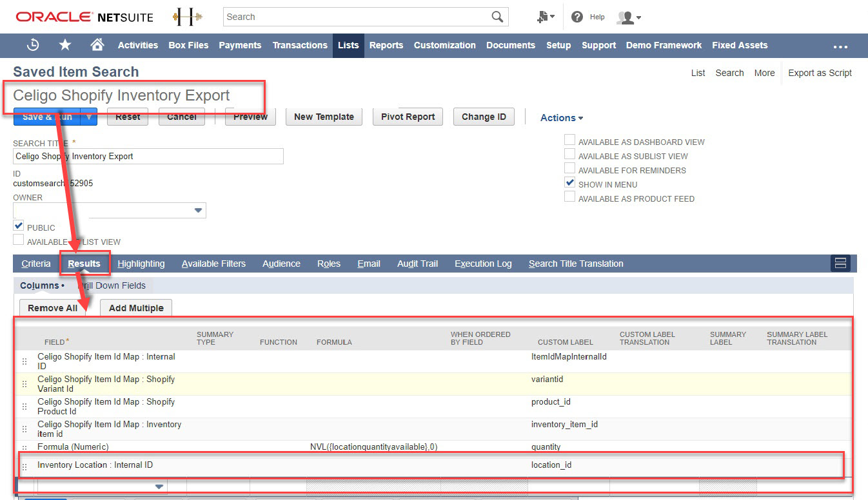Click the Help question mark icon
Screen dimensions: 868x500
point(577,17)
